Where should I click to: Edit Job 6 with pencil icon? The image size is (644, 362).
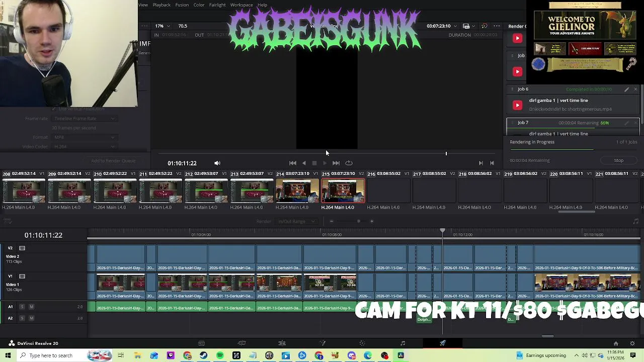[627, 89]
